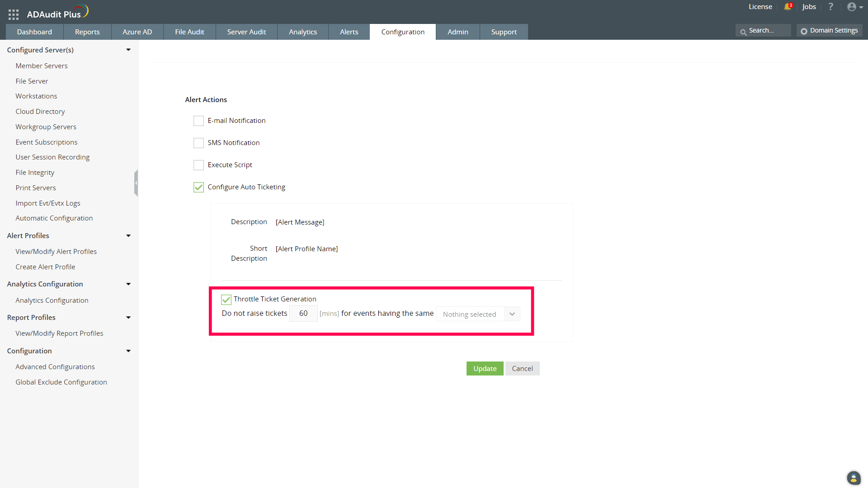Disable Configure Auto Ticketing

coord(199,187)
